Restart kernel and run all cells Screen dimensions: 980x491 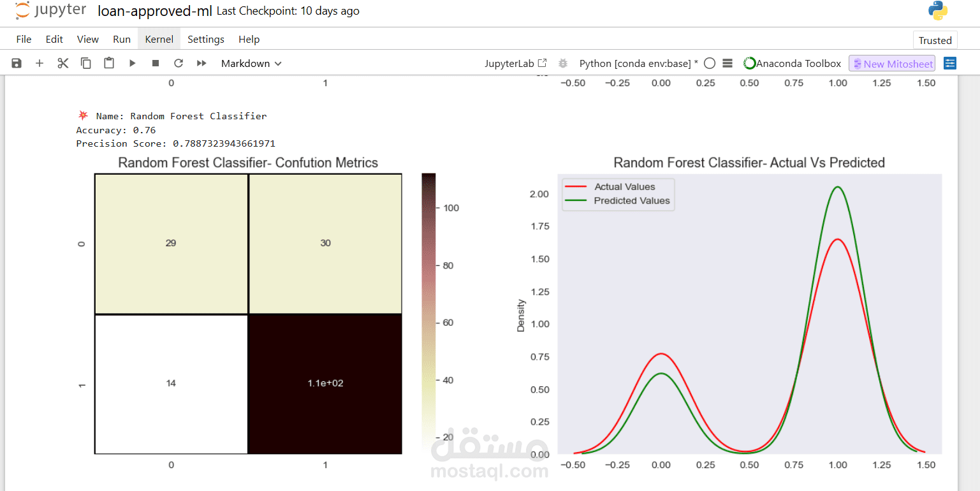tap(201, 63)
